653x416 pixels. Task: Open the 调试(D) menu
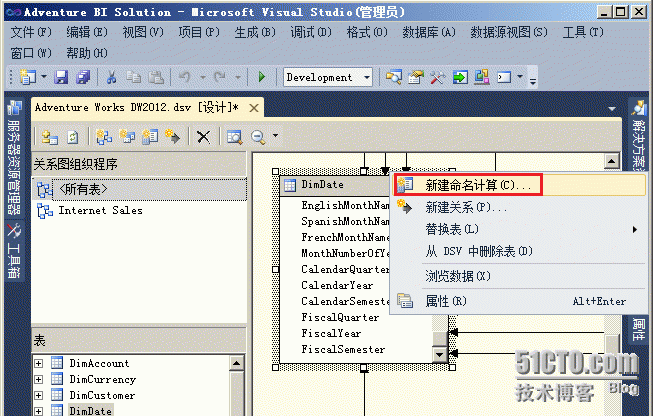[x=311, y=32]
